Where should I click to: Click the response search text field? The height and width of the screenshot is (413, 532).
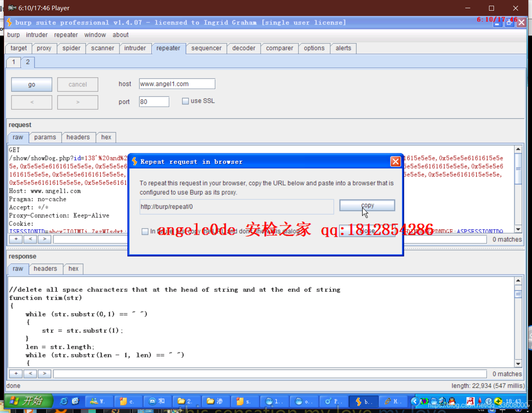coord(270,374)
